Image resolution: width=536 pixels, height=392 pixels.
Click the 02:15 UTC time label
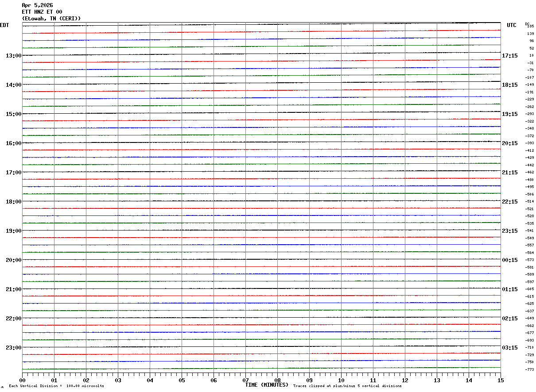pyautogui.click(x=509, y=319)
